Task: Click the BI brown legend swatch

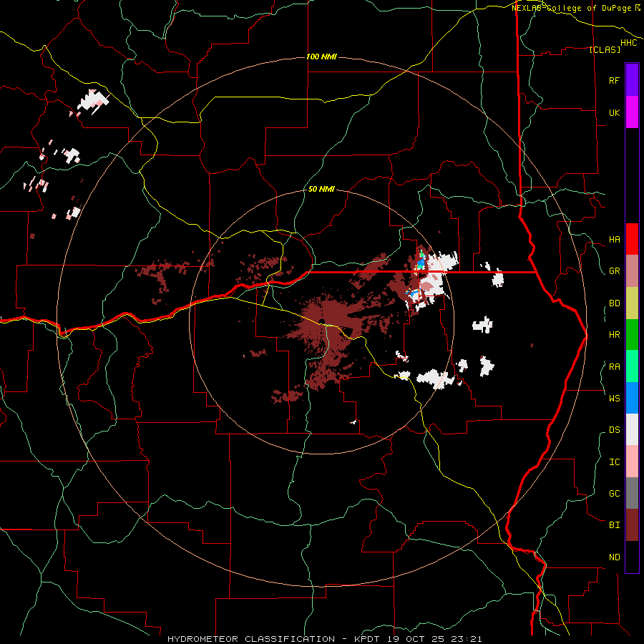Action: (x=632, y=525)
